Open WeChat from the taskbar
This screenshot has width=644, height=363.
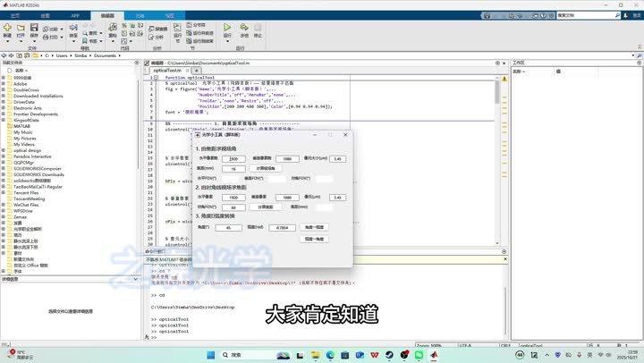(419, 355)
